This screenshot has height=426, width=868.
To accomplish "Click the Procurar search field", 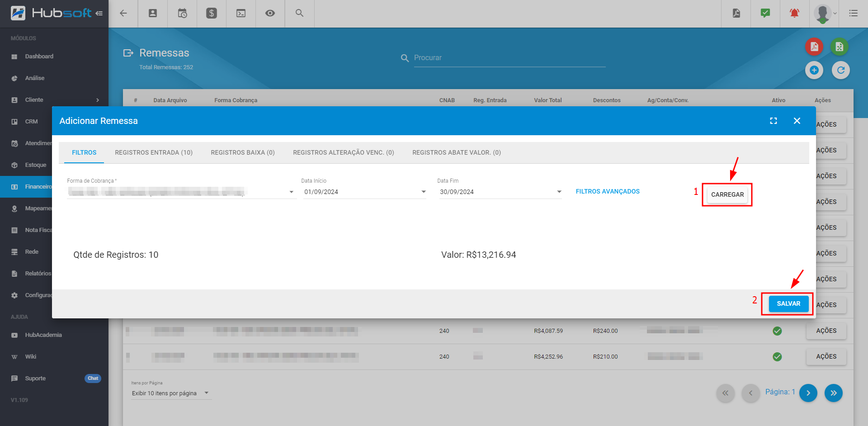I will [x=509, y=58].
